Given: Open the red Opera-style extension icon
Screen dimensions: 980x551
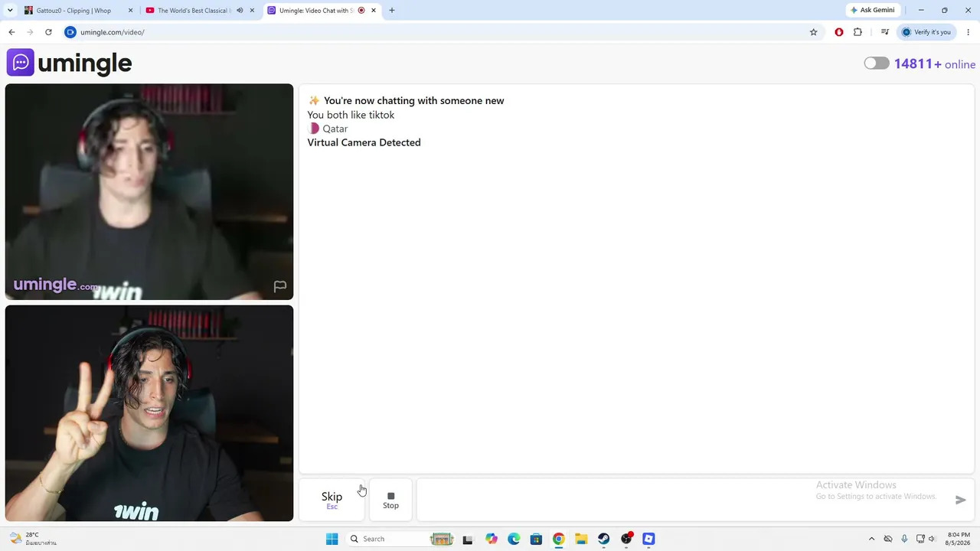Looking at the screenshot, I should (839, 32).
